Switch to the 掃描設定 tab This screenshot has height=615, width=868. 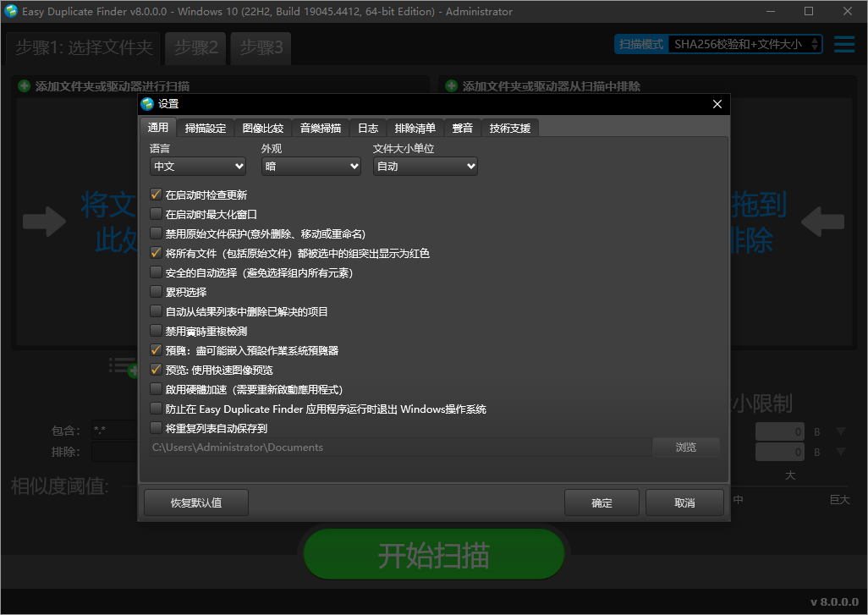(206, 128)
